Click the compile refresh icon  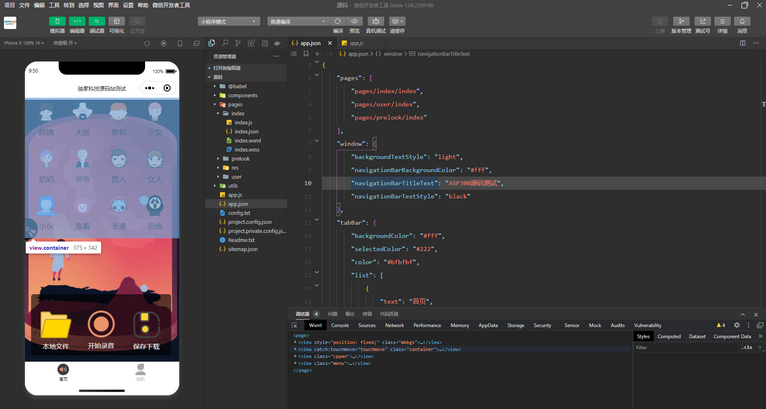[x=338, y=21]
